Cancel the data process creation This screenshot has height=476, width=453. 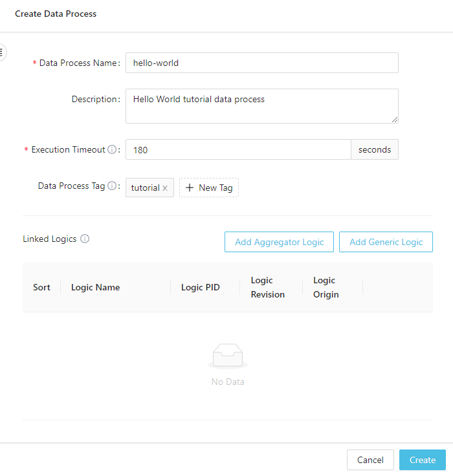370,460
